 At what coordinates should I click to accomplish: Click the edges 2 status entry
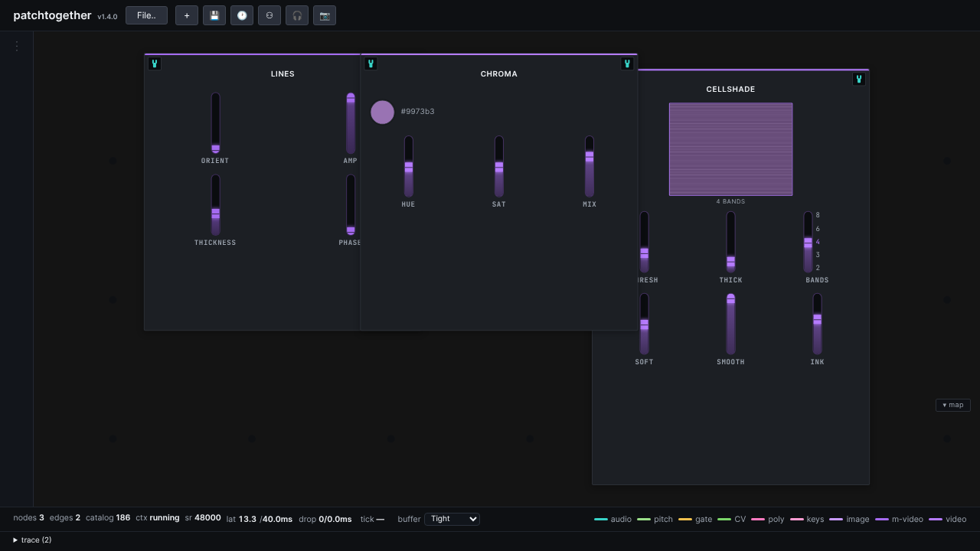(65, 518)
